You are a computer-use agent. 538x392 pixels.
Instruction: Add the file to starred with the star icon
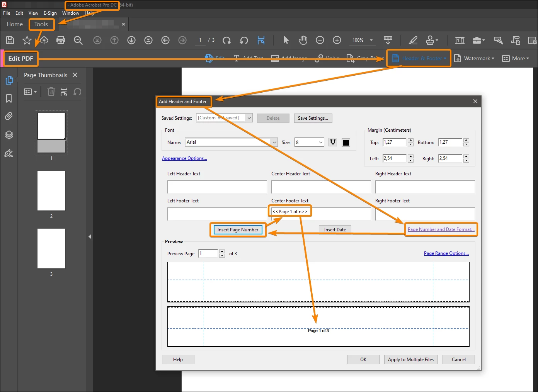click(x=27, y=40)
